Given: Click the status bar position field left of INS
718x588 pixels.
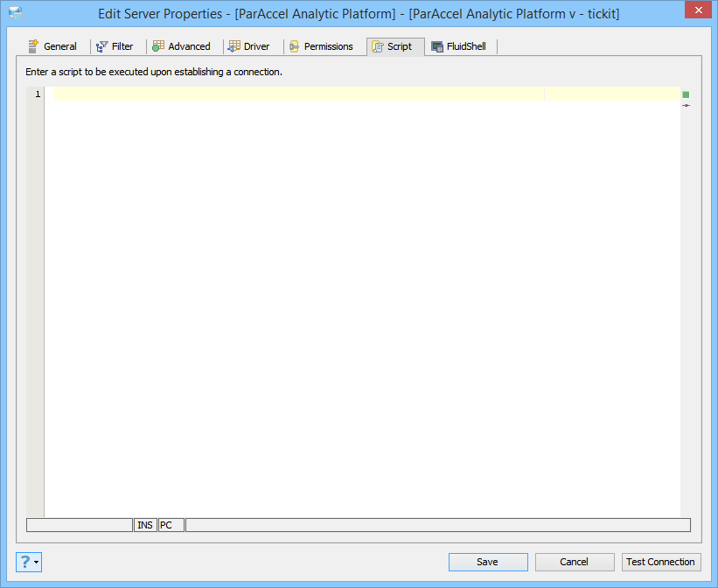Looking at the screenshot, I should pyautogui.click(x=80, y=525).
